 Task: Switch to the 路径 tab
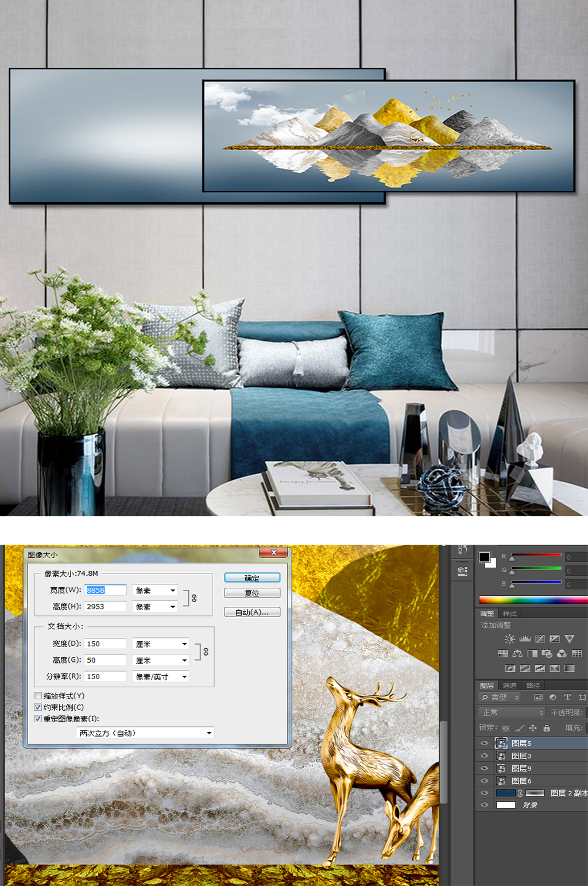(533, 685)
